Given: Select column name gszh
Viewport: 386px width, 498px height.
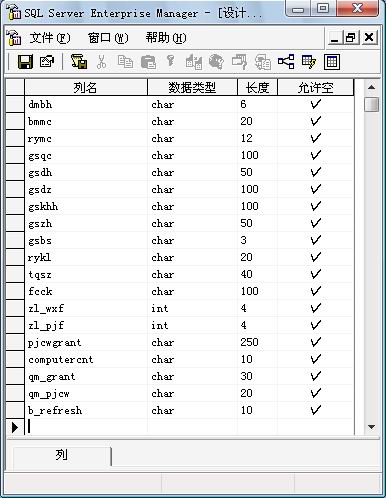Looking at the screenshot, I should pyautogui.click(x=40, y=224).
